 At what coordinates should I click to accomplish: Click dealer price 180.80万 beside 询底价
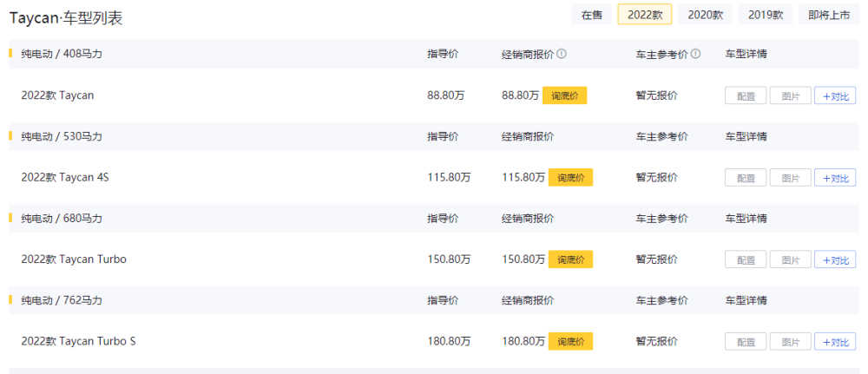tap(523, 341)
